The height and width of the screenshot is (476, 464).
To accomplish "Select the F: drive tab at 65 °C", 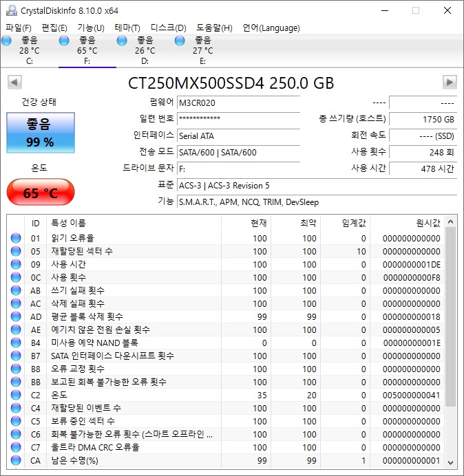I will 87,50.
